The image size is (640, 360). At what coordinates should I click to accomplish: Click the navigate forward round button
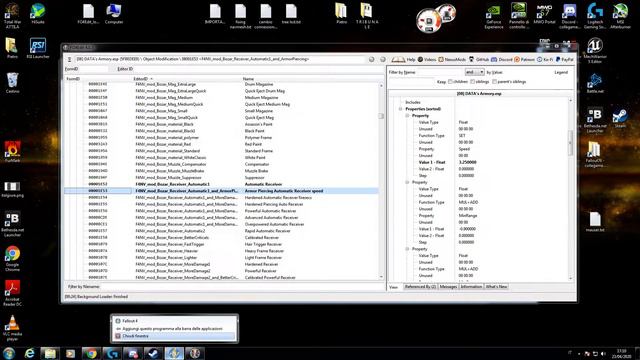[x=382, y=60]
